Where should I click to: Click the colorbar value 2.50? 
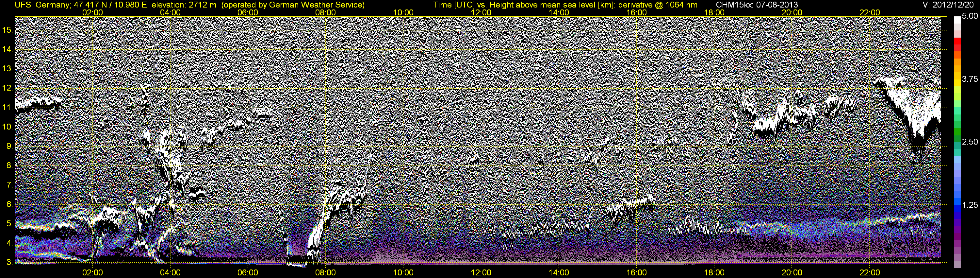point(970,142)
